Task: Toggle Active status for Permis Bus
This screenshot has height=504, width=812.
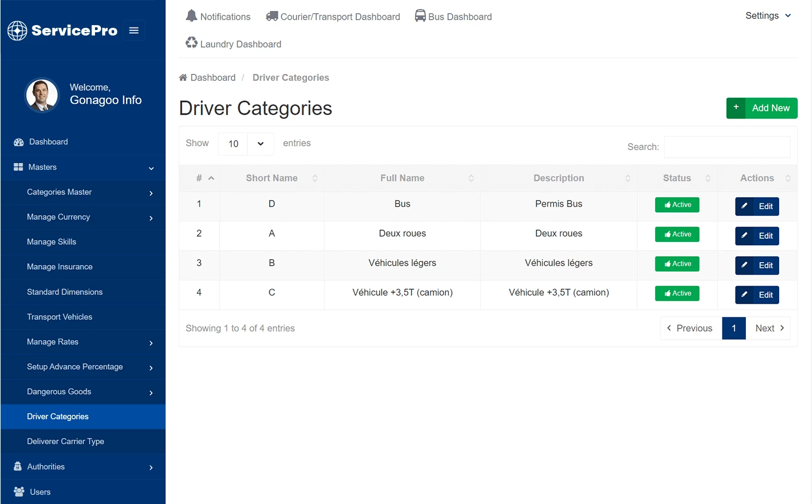Action: [677, 205]
